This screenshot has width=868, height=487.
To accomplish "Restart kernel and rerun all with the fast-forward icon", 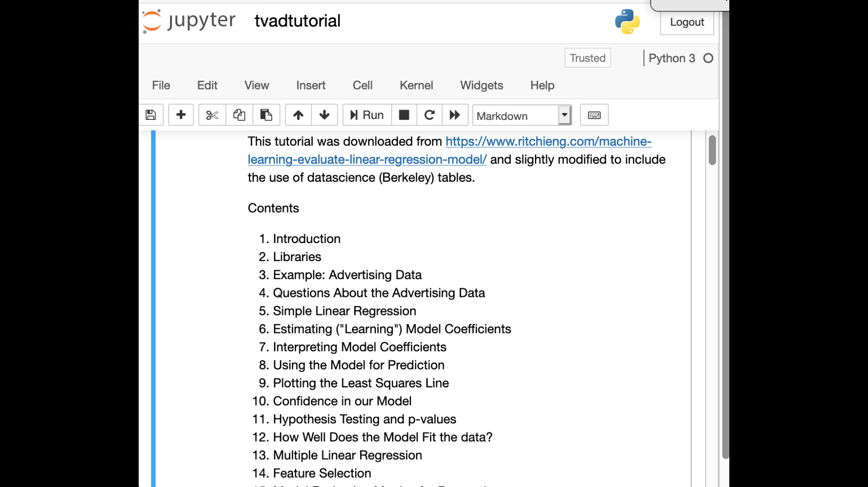I will (x=455, y=115).
